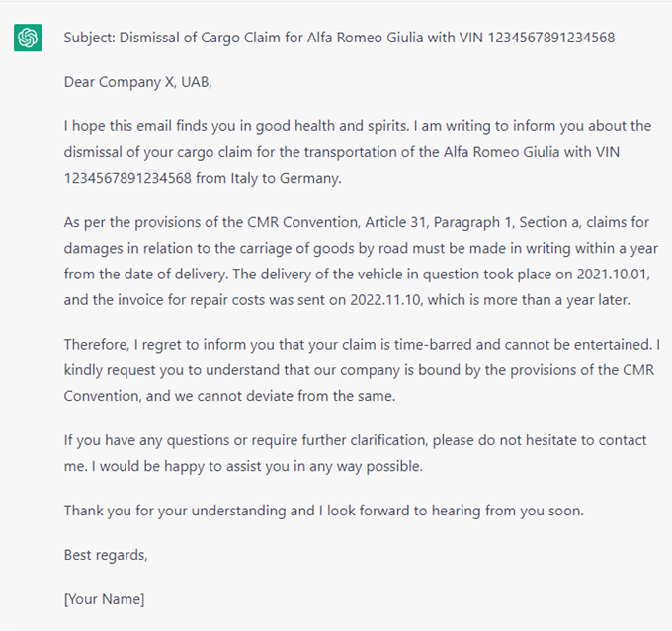The image size is (672, 631).
Task: Click the "I hope this email finds you" line
Action: click(x=198, y=126)
